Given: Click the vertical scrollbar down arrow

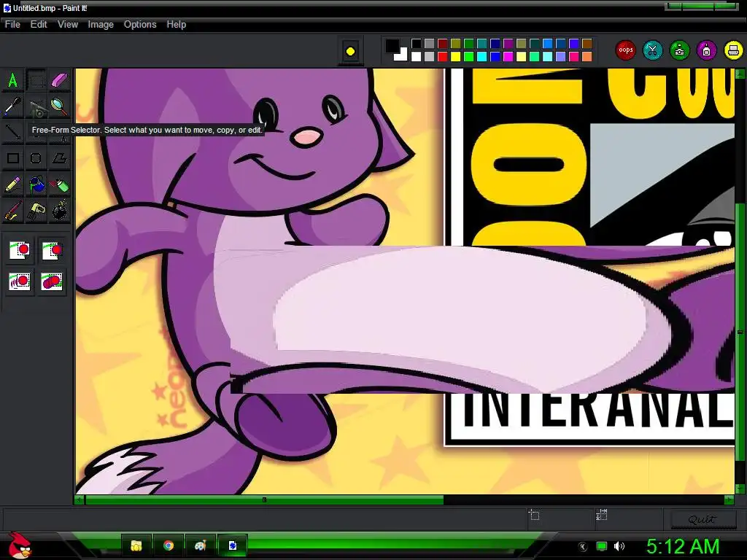Looking at the screenshot, I should click(740, 488).
